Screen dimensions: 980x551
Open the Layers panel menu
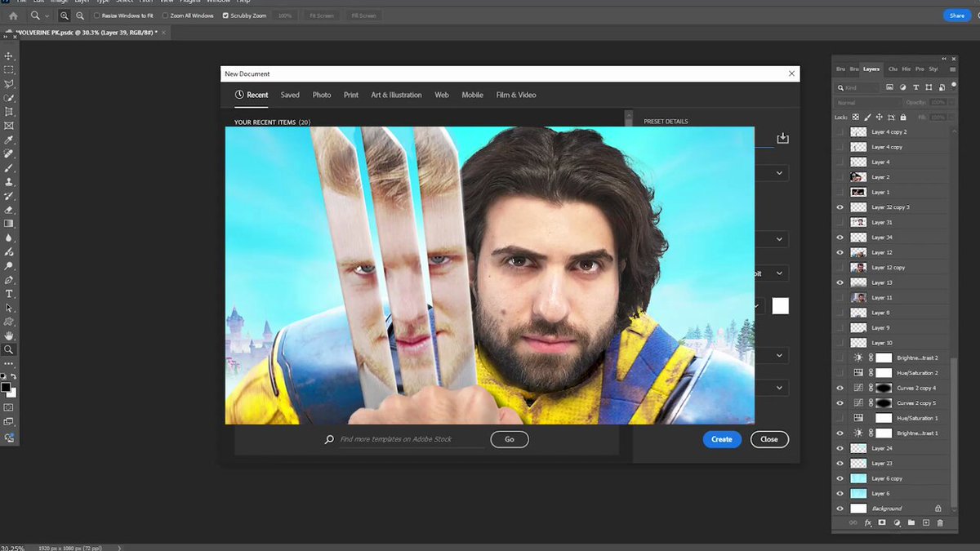coord(951,69)
